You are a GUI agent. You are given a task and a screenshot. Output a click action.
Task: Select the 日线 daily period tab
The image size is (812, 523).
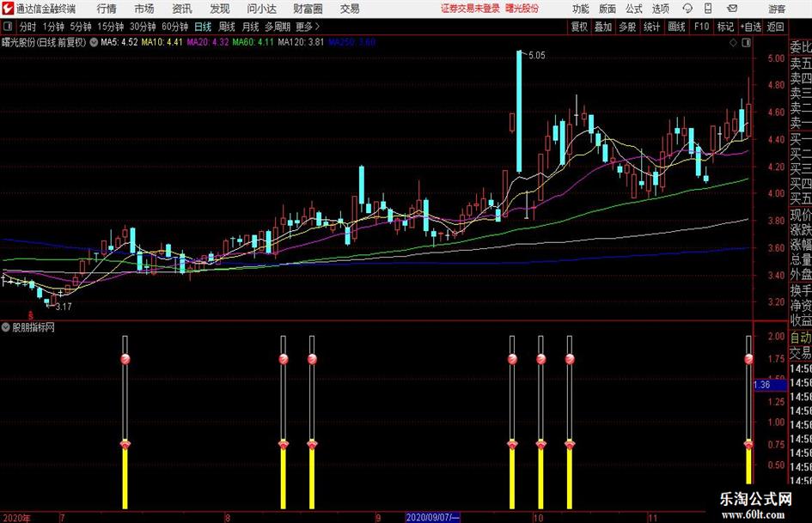tap(203, 27)
